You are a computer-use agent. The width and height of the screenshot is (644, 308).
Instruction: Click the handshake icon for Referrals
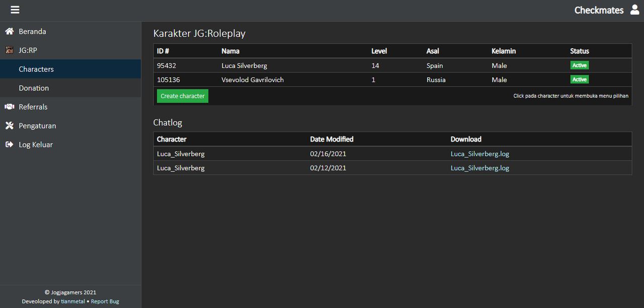(x=9, y=107)
